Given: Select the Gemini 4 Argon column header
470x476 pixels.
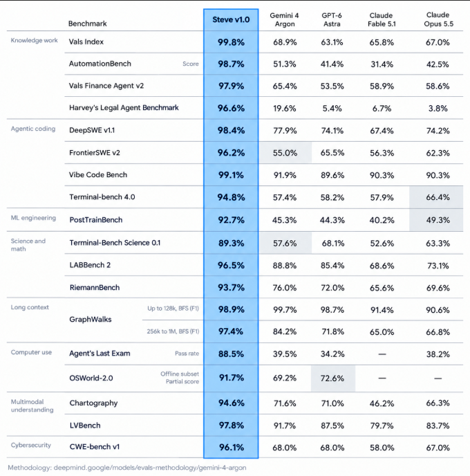Looking at the screenshot, I should (285, 20).
